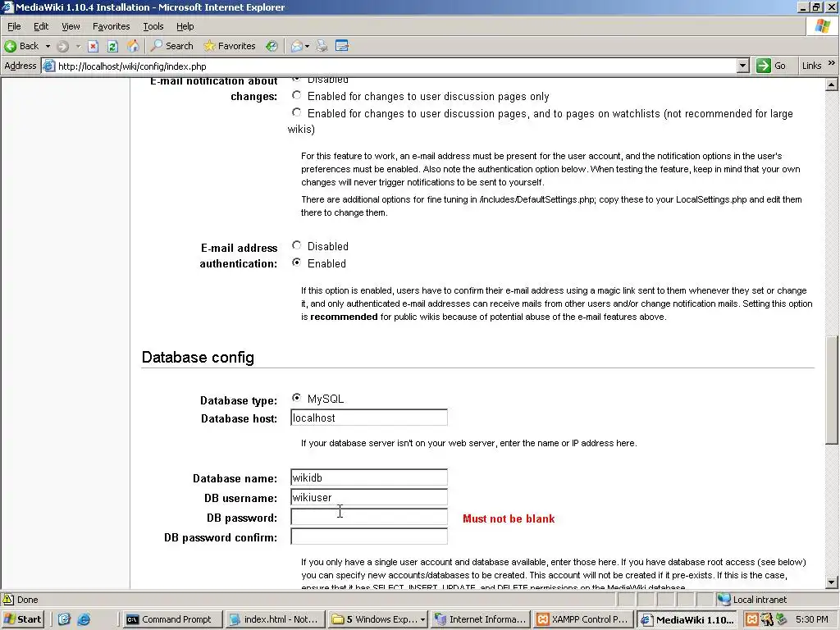Switch to XAMPP Control Panel taskbar window
This screenshot has height=630, width=840.
tap(583, 619)
